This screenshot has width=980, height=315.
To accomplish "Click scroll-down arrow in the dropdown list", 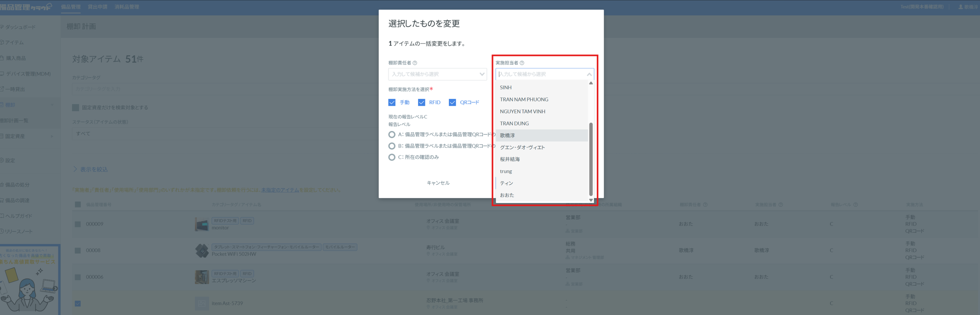I will tap(591, 200).
